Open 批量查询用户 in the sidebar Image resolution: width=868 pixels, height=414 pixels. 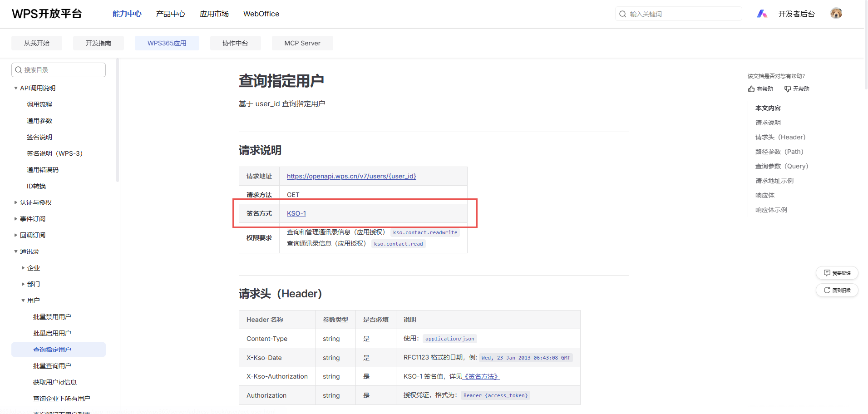pyautogui.click(x=52, y=366)
